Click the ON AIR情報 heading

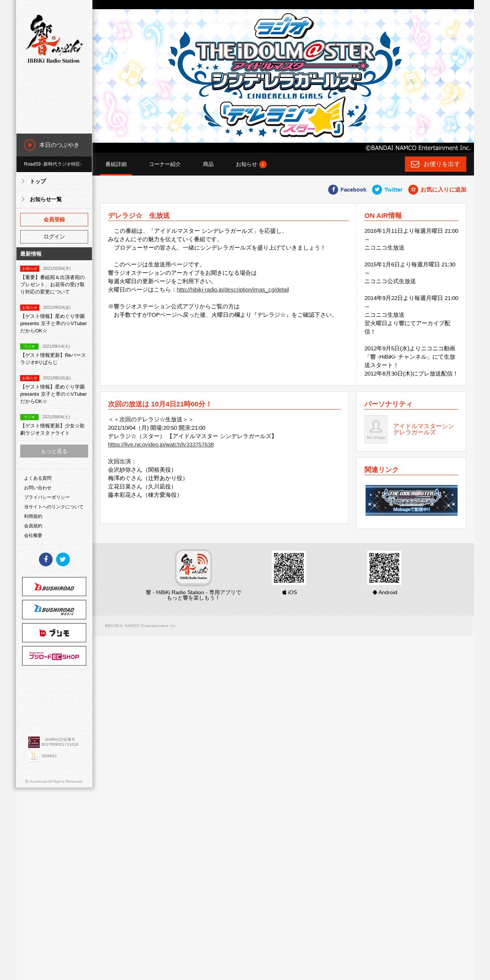(x=383, y=216)
